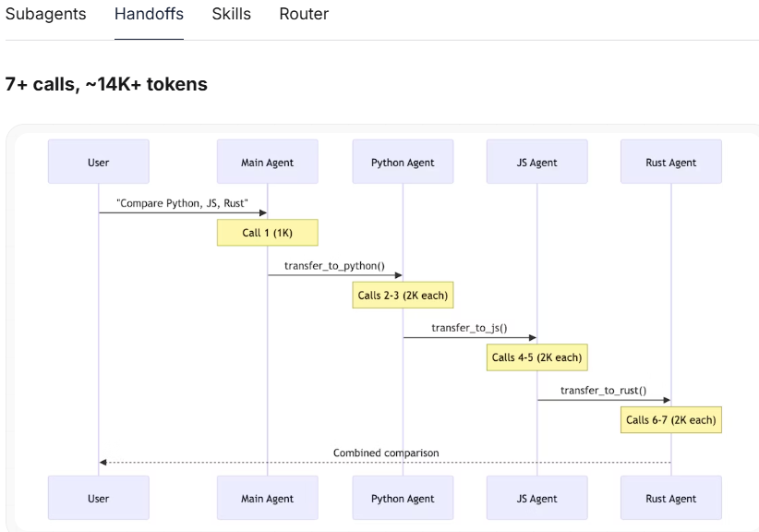Click the Calls 4-5 (2K each) note
759x532 pixels.
coord(537,357)
